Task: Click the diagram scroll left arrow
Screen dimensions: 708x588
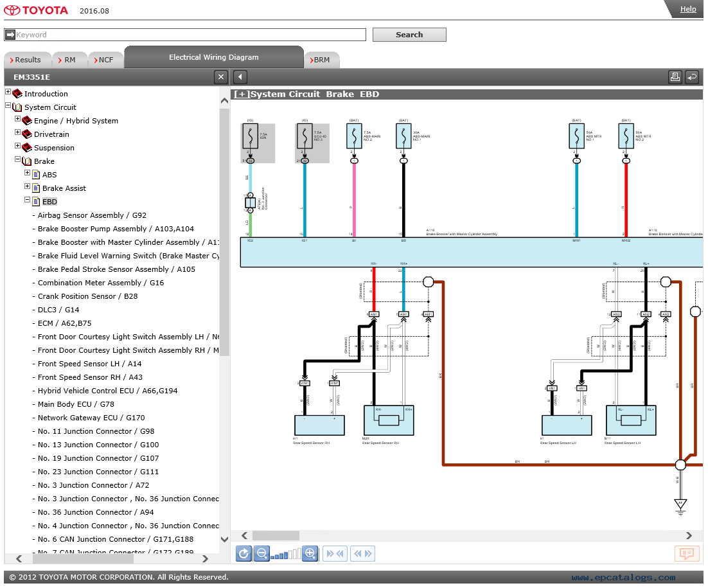Action: (x=244, y=535)
